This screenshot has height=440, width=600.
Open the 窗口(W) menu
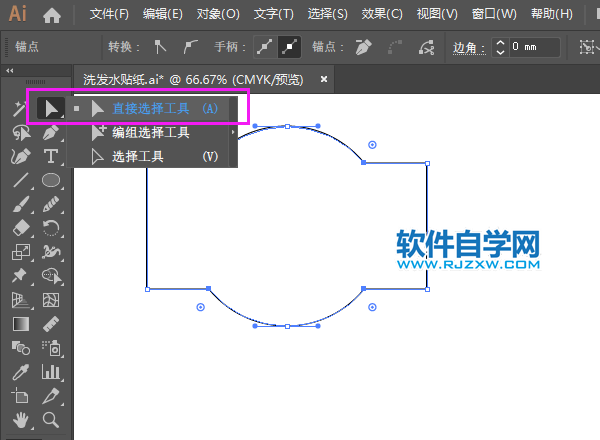pyautogui.click(x=494, y=14)
